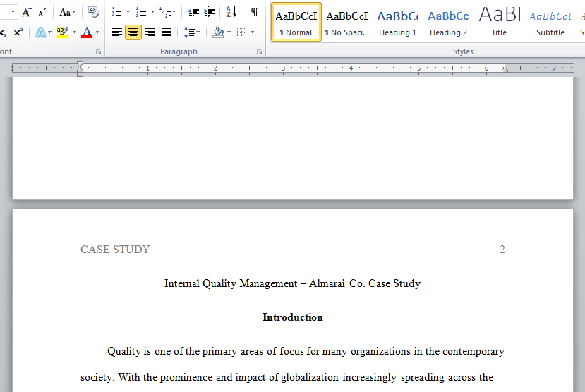Click the Clear Formatting icon
Image resolution: width=585 pixels, height=392 pixels.
pyautogui.click(x=94, y=12)
